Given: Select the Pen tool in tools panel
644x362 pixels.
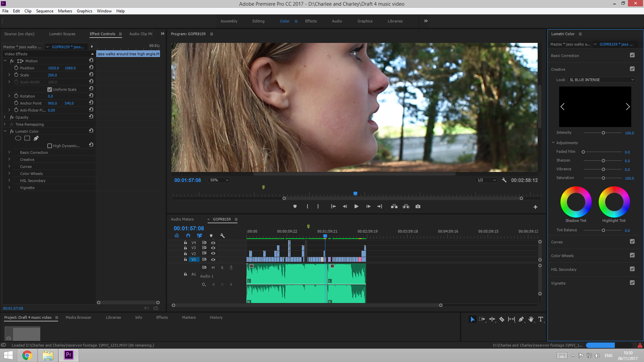Looking at the screenshot, I should 521,319.
